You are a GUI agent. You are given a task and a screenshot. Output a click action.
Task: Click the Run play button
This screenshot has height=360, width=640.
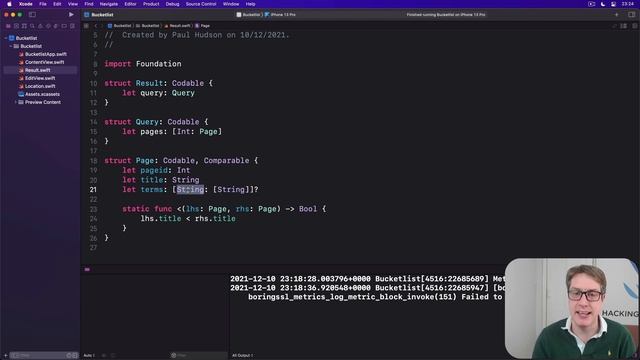pos(71,14)
